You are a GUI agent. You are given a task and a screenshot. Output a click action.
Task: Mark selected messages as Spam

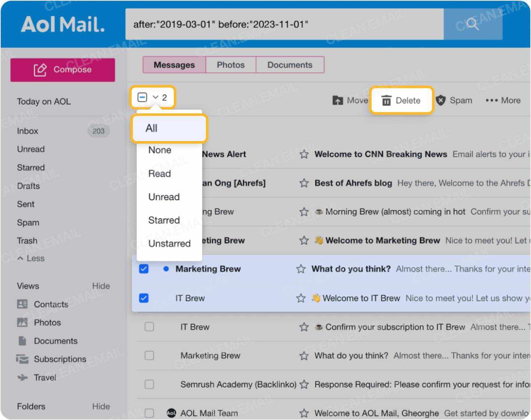(x=454, y=100)
